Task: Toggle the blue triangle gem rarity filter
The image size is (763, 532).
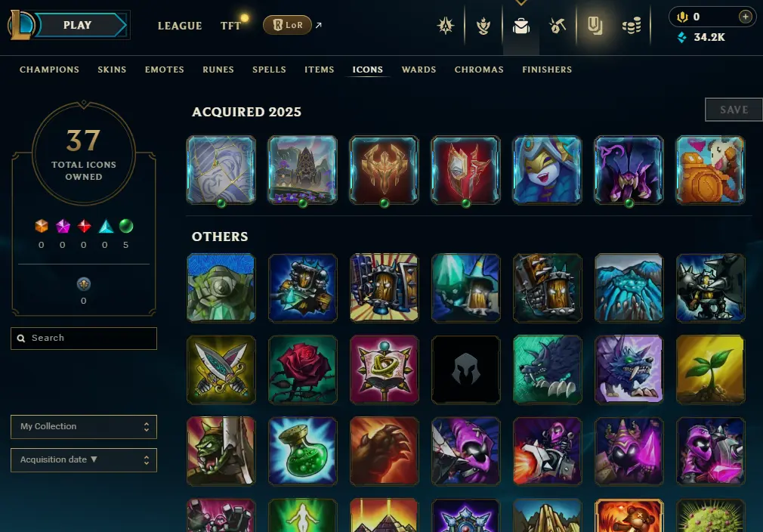Action: click(x=106, y=226)
